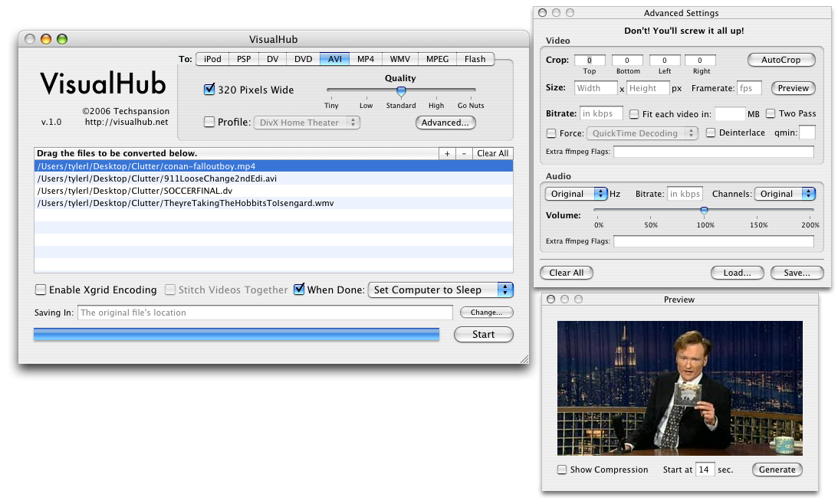Image resolution: width=838 pixels, height=504 pixels.
Task: Click Clear All in file list
Action: point(492,154)
